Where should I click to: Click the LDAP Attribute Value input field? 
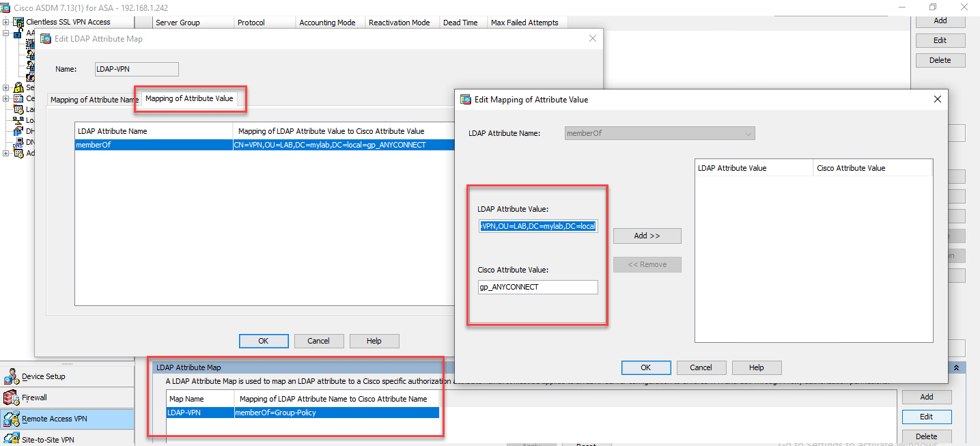coord(538,226)
